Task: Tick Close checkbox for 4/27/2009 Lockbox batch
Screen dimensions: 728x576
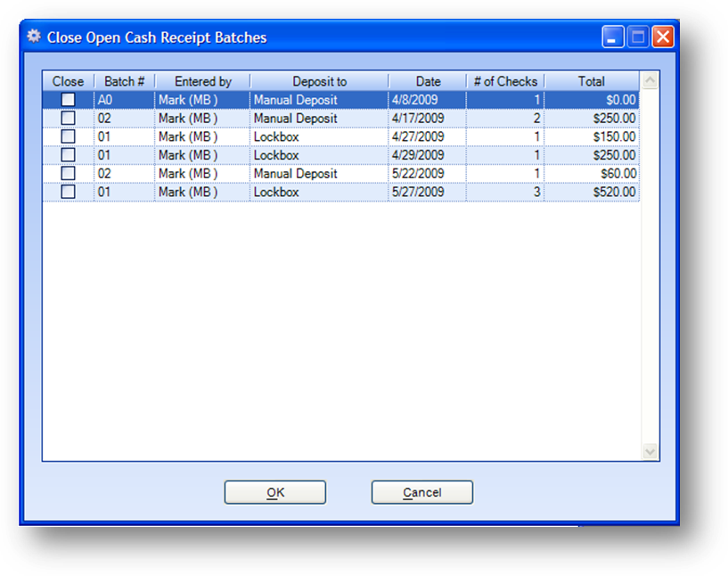Action: pyautogui.click(x=69, y=136)
